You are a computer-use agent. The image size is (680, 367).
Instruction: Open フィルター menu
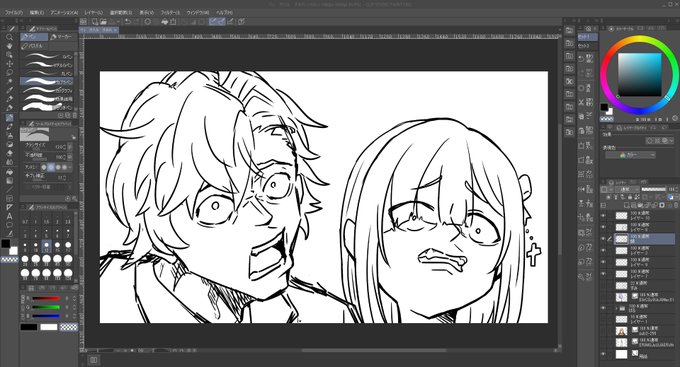[170, 13]
